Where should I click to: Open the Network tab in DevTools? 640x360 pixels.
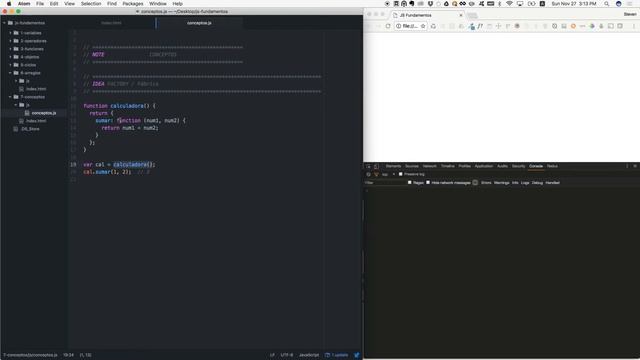pos(429,166)
